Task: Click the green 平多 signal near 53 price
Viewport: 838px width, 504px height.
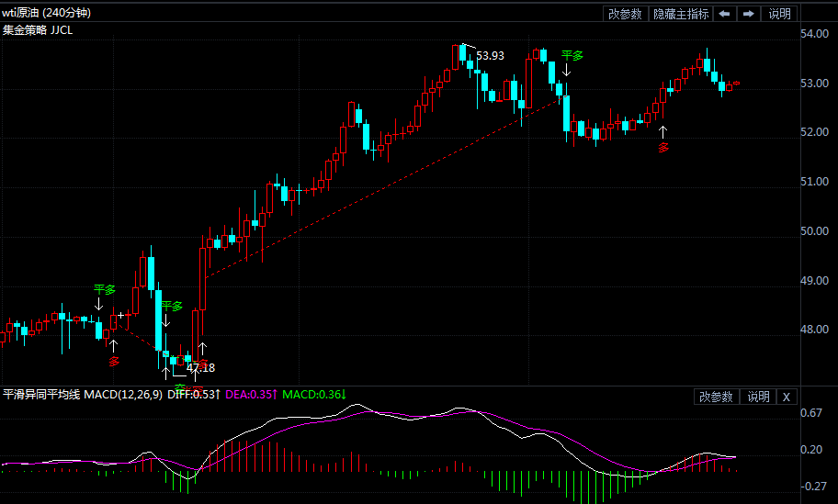Action: pos(572,55)
